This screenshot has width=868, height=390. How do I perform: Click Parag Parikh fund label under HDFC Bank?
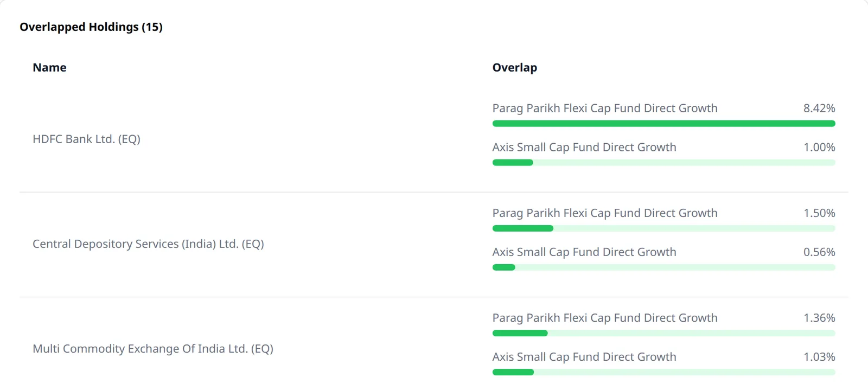(605, 108)
